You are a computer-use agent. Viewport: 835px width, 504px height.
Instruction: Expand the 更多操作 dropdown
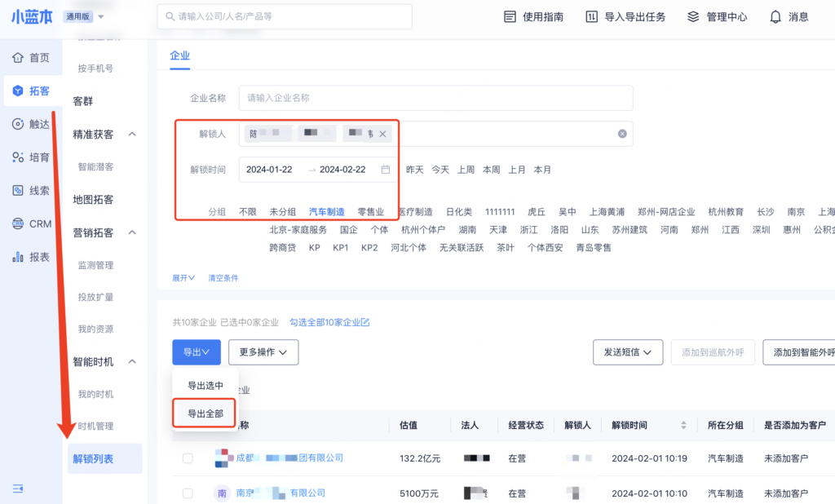click(x=263, y=352)
